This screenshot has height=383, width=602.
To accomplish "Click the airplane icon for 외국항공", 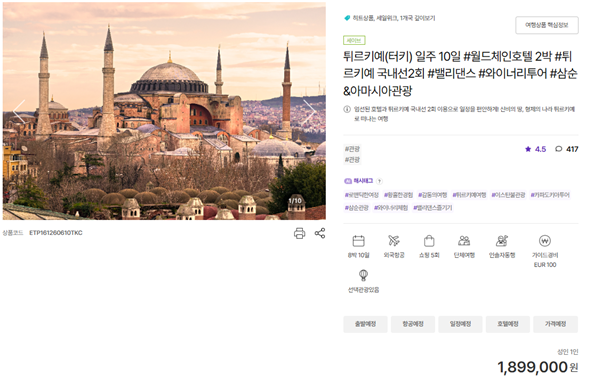I will point(394,241).
